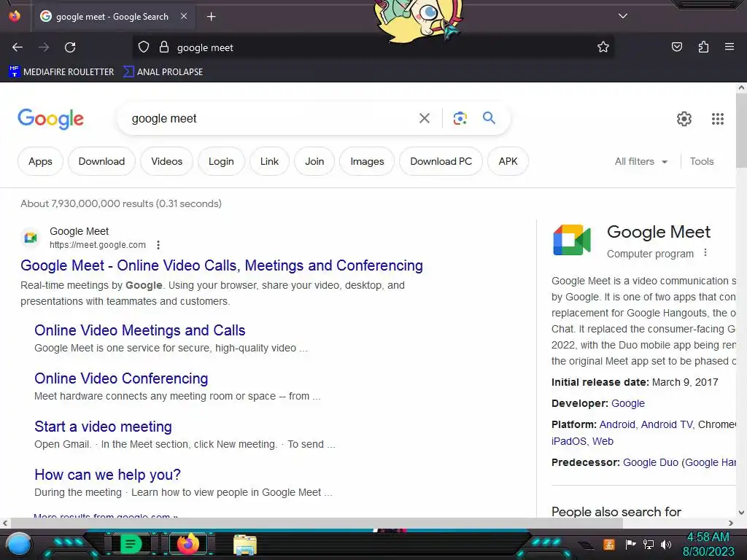747x560 pixels.
Task: Open the iPadOS platform link
Action: click(x=569, y=441)
